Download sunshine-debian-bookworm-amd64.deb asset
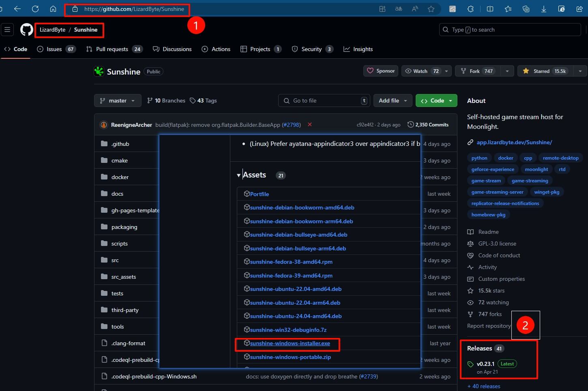The image size is (588, 391). [x=302, y=207]
